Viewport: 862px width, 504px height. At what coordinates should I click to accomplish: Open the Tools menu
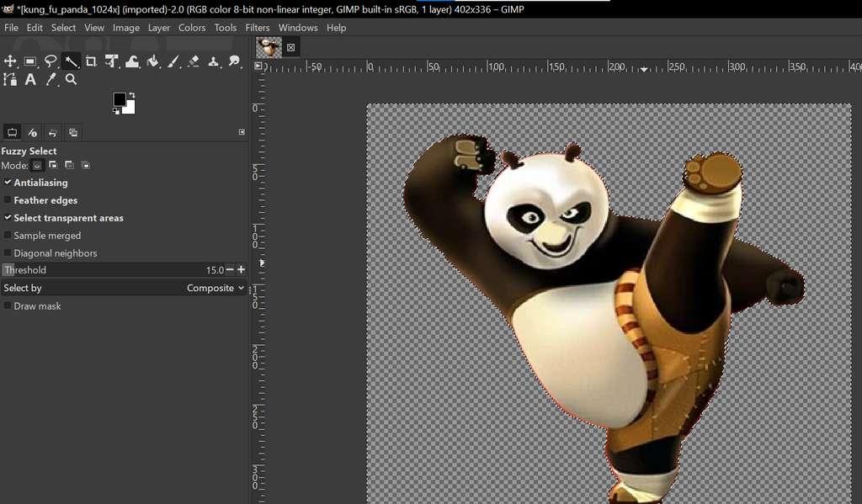[x=226, y=28]
